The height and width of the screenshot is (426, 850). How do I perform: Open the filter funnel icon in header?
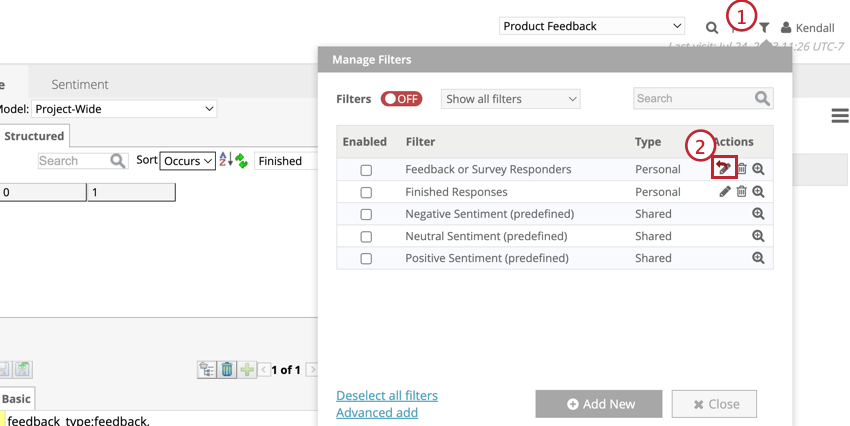(x=764, y=28)
